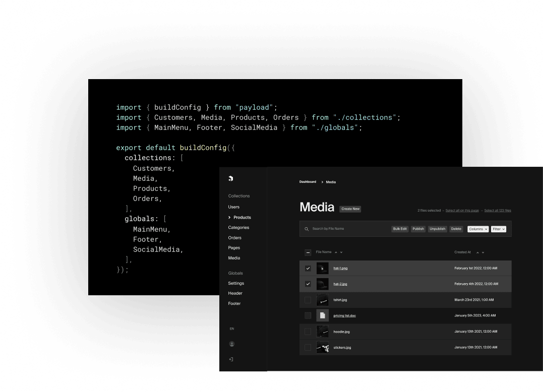Open the EN locale selector
The height and width of the screenshot is (392, 543).
click(x=232, y=329)
